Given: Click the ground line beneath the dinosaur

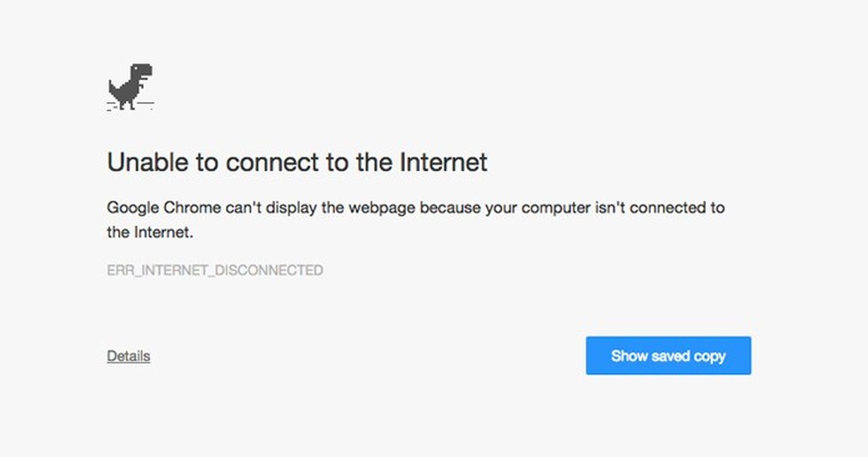Looking at the screenshot, I should pos(131,108).
